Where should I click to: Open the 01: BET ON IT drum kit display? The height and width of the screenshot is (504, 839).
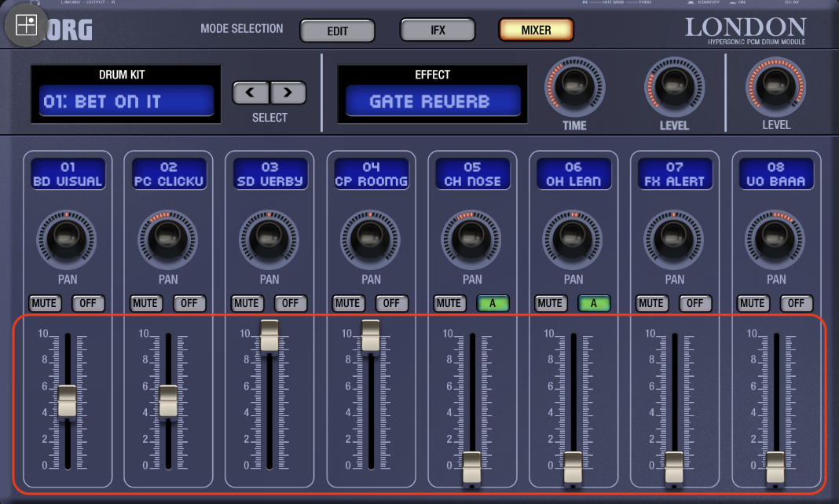[x=126, y=100]
